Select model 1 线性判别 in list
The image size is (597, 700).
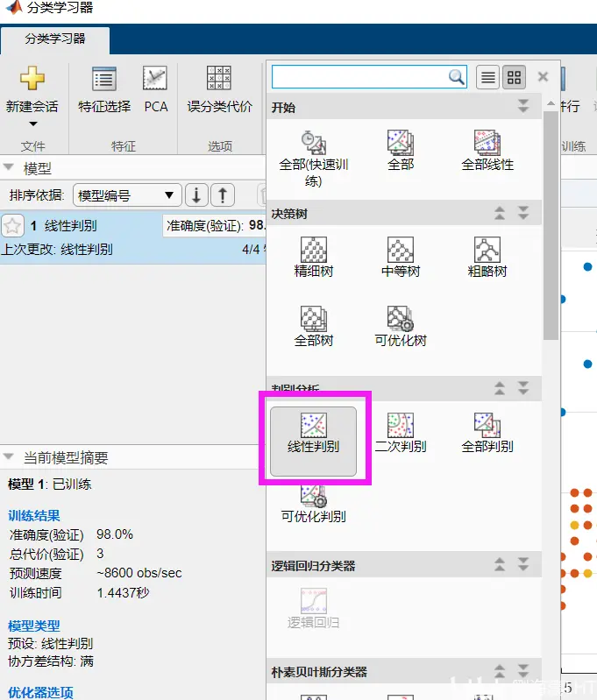click(x=133, y=237)
